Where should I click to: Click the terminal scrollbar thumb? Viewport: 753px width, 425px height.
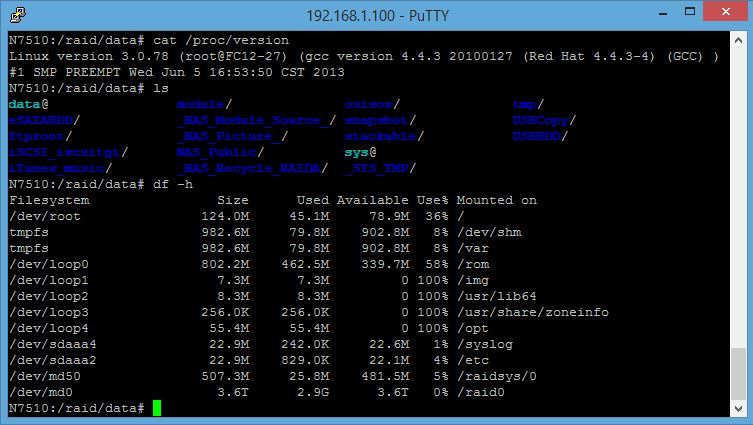(738, 374)
